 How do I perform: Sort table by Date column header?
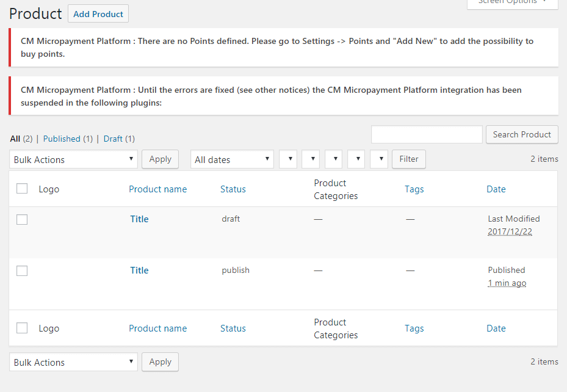click(x=496, y=189)
